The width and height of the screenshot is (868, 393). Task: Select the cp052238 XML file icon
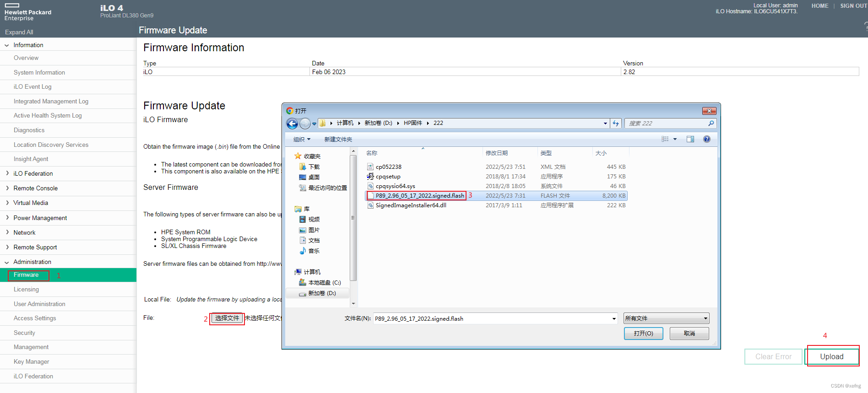pos(370,167)
